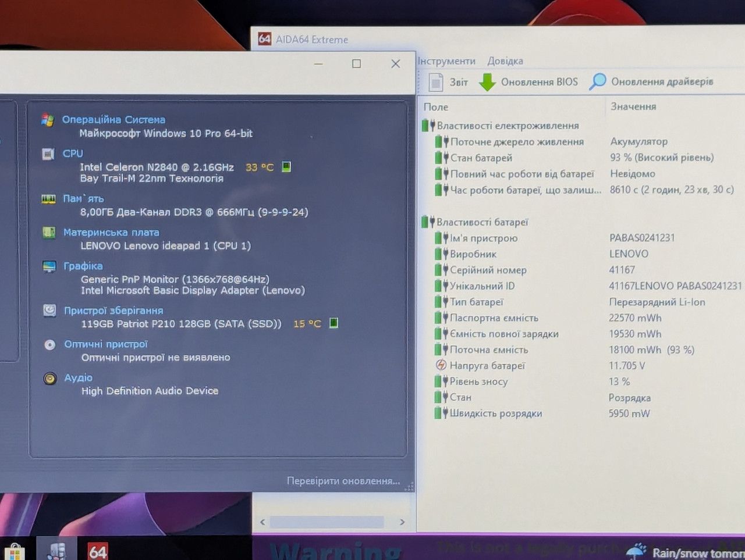Image resolution: width=745 pixels, height=560 pixels.
Task: Click the disc icon beside Оптичні пристрої
Action: (x=50, y=344)
